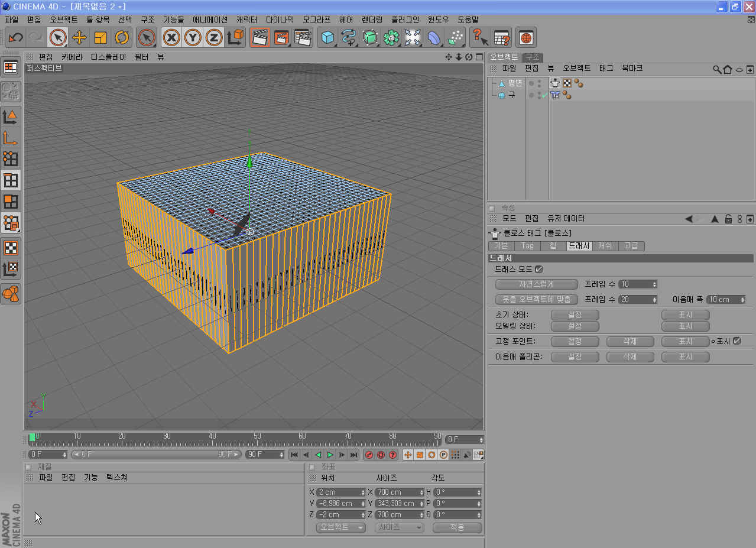The image size is (756, 548).
Task: Click 표시 button for 이음매 폴리곤
Action: pyautogui.click(x=686, y=357)
